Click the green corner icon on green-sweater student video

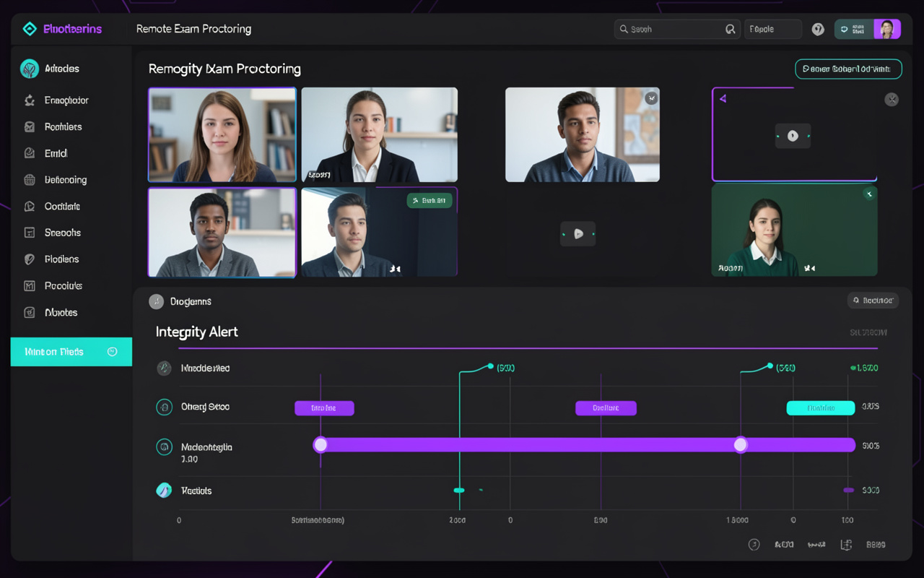[x=870, y=194]
